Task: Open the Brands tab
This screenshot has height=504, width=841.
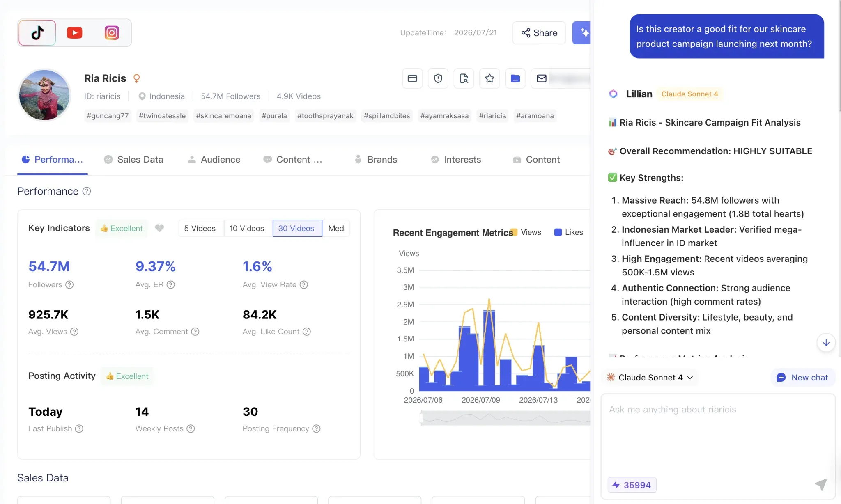Action: point(376,160)
